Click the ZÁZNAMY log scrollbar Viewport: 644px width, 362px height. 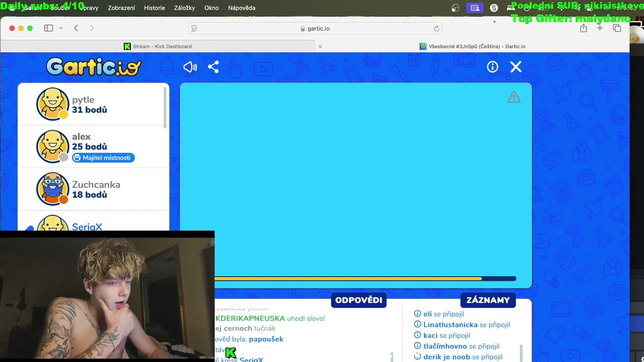521,352
